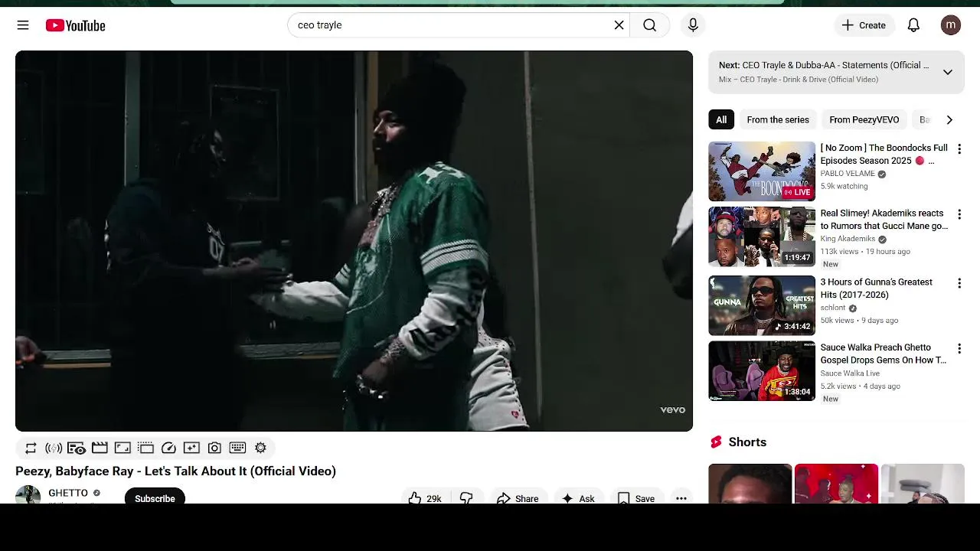The height and width of the screenshot is (551, 980).
Task: Click the vevo watermark on the player
Action: 673,409
